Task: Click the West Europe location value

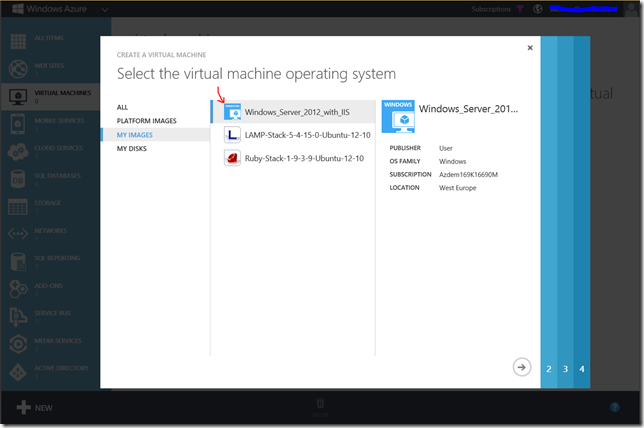Action: 458,188
